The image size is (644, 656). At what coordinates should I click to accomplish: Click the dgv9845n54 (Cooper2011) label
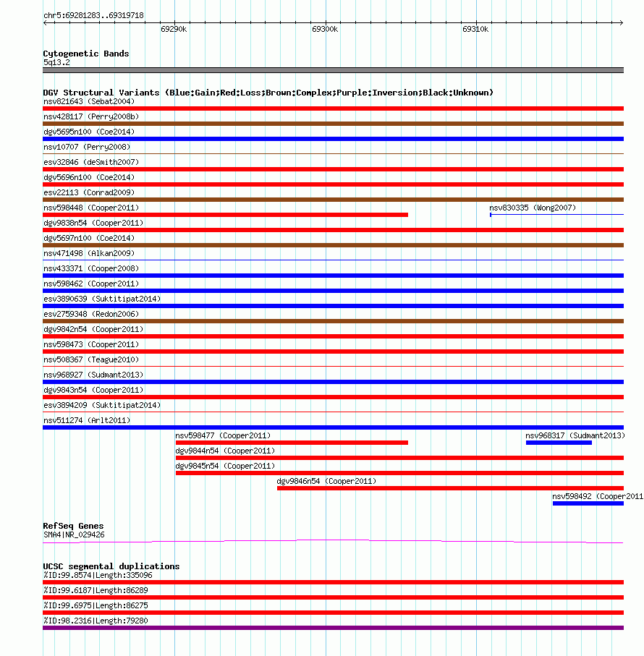point(225,466)
